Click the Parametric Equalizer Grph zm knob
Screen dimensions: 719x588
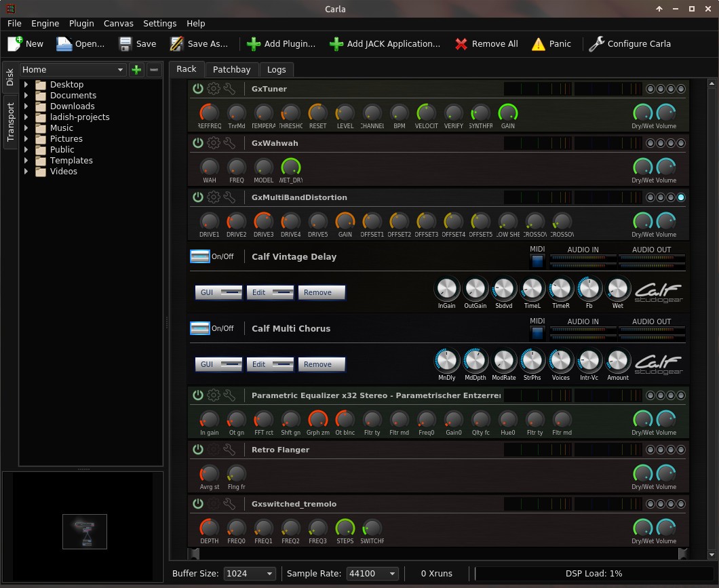coord(317,419)
